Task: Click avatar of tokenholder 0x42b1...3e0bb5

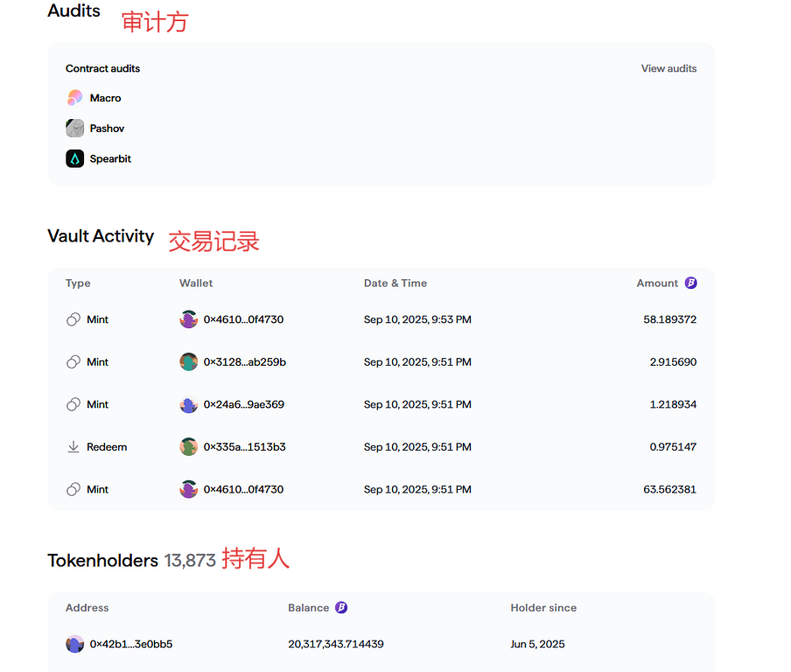Action: coord(74,644)
